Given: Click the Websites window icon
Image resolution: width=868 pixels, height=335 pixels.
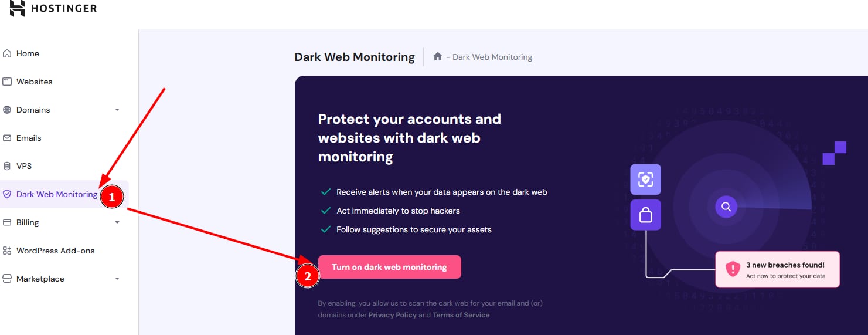Looking at the screenshot, I should tap(7, 82).
